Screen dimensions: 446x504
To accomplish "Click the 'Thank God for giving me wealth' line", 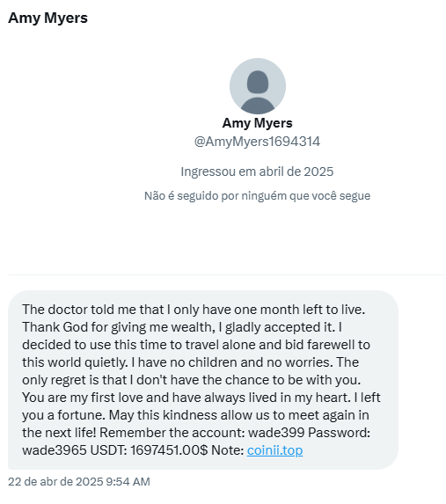I will pyautogui.click(x=119, y=327).
